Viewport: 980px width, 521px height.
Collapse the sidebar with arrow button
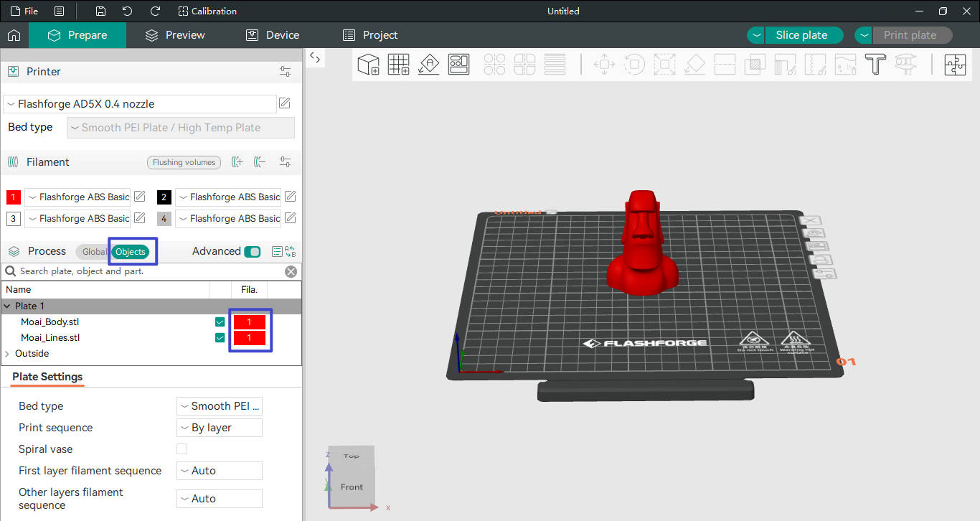(315, 58)
